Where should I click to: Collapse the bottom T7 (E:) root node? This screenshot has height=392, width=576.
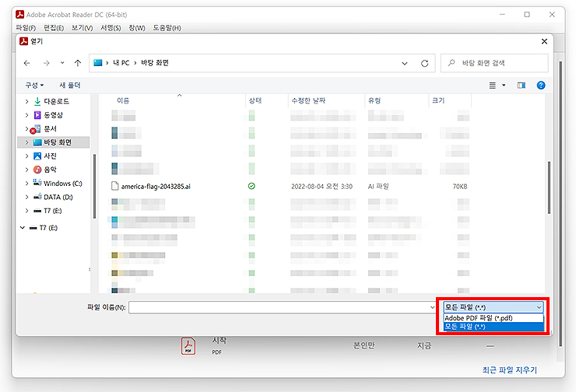coord(23,228)
